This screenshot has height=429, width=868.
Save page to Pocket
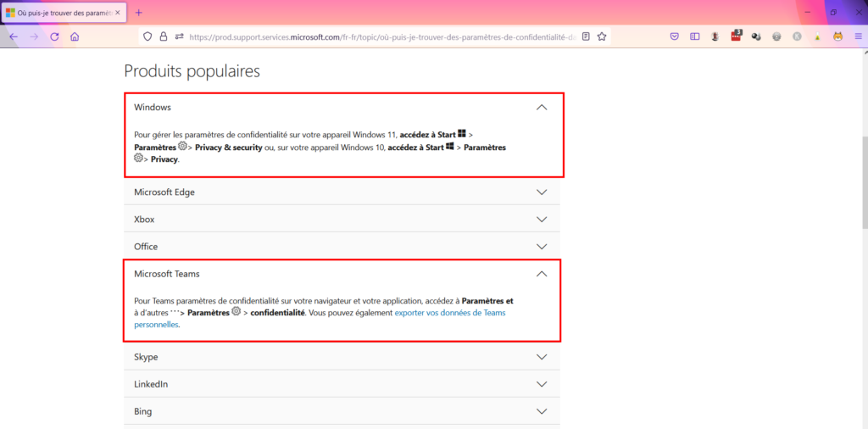tap(675, 37)
